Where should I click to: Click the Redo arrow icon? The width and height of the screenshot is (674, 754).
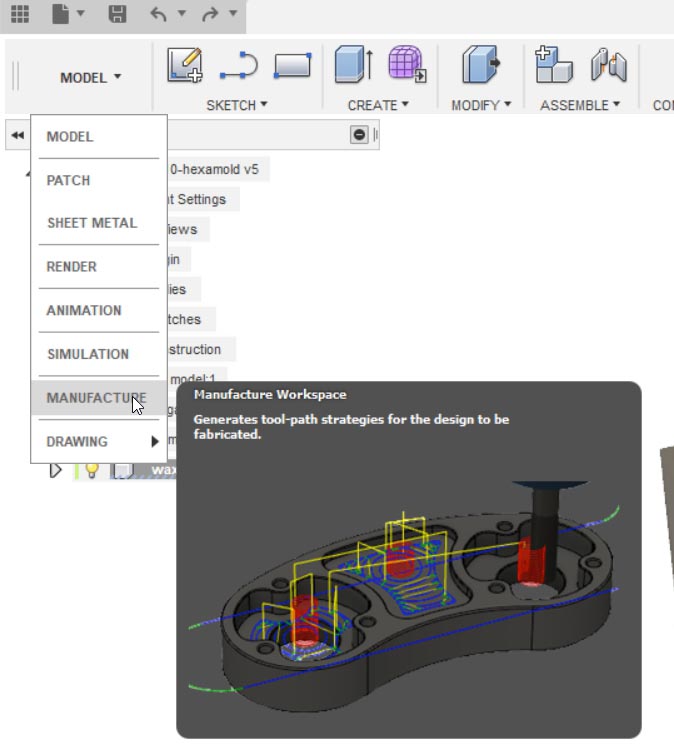210,14
